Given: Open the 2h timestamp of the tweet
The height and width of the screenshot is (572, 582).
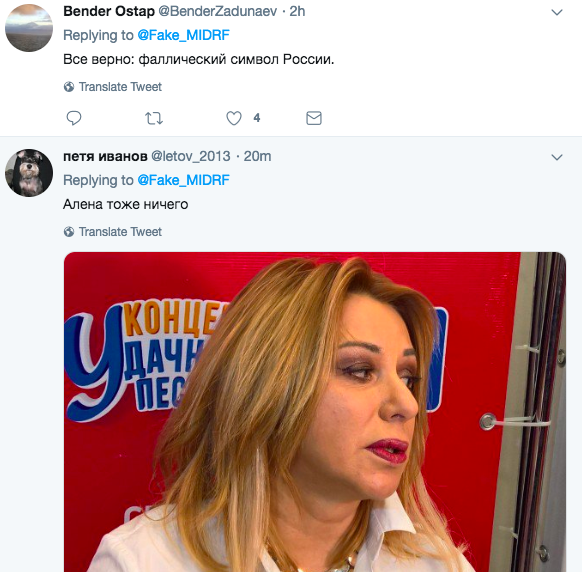Looking at the screenshot, I should [297, 11].
